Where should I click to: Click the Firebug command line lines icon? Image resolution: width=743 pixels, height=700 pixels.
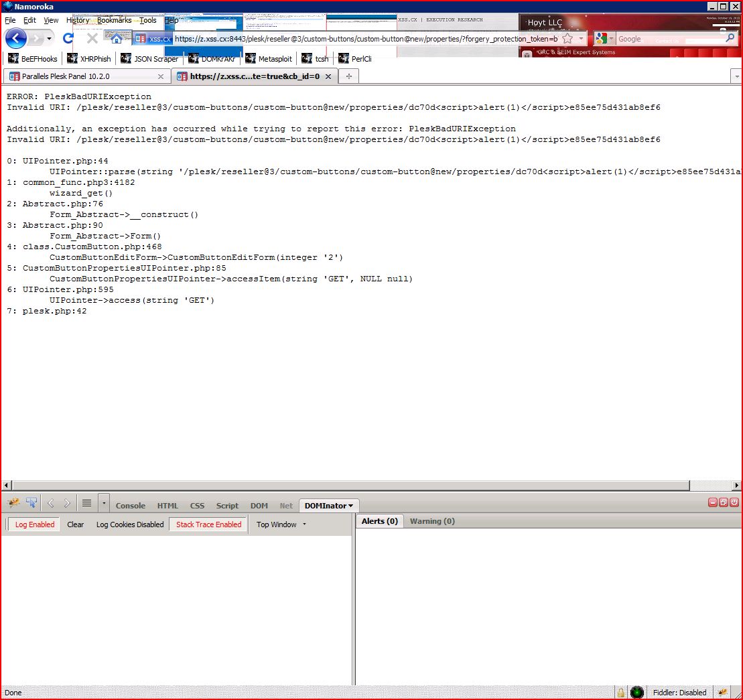[x=86, y=503]
